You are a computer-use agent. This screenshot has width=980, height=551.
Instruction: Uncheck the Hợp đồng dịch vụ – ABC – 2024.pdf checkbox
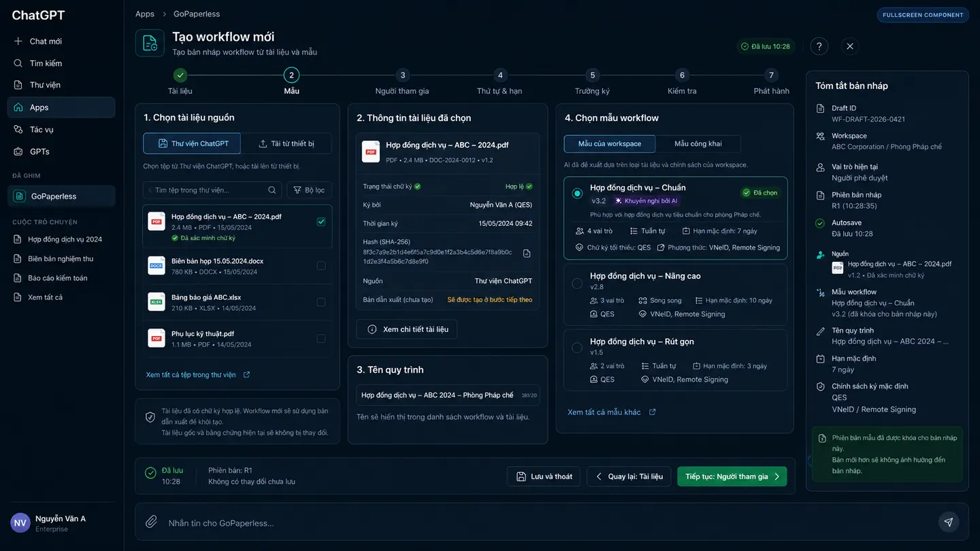tap(321, 222)
